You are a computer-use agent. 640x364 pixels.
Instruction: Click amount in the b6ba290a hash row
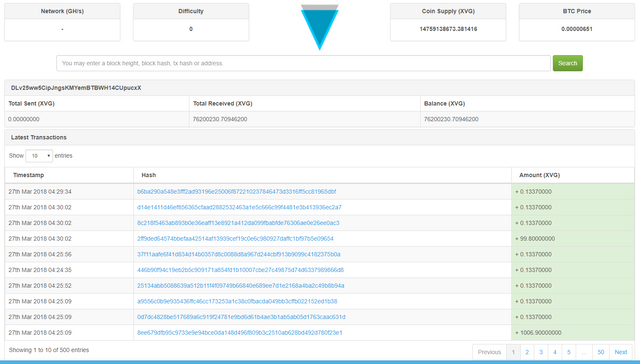point(533,191)
